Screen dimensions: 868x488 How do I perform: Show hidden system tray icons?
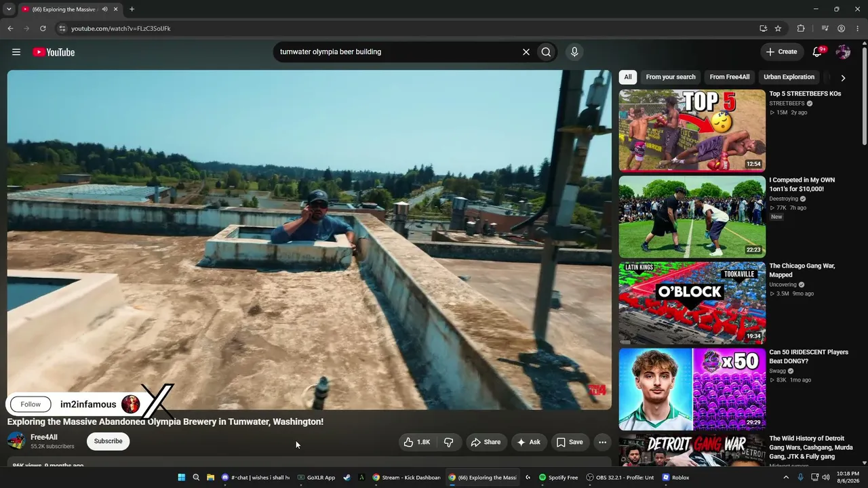coord(786,477)
